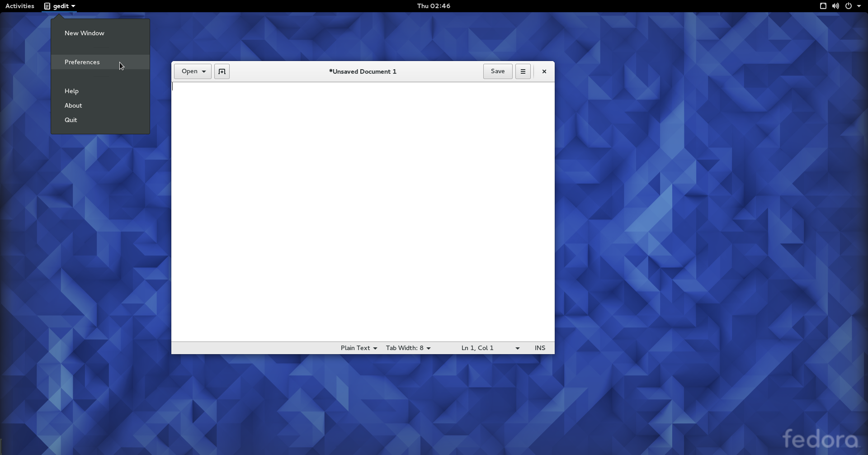
Task: Open the Plain Text language dropdown
Action: (359, 348)
